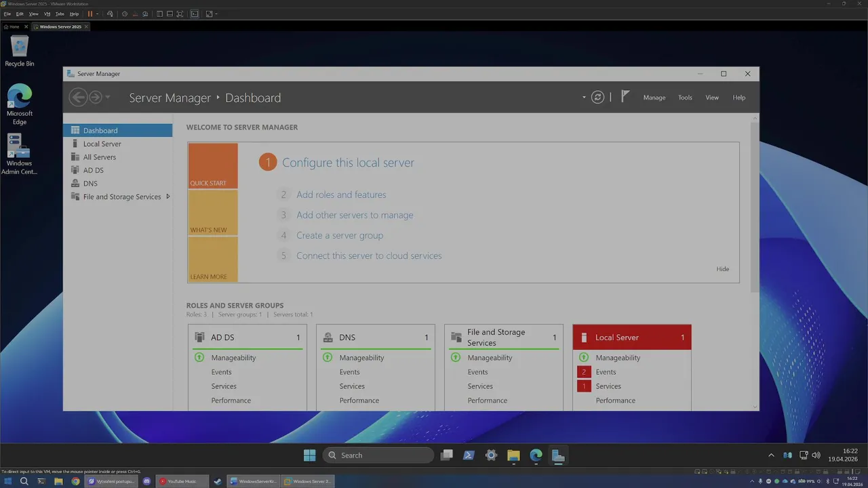
Task: Select the Dashboard sidebar item
Action: (x=118, y=130)
